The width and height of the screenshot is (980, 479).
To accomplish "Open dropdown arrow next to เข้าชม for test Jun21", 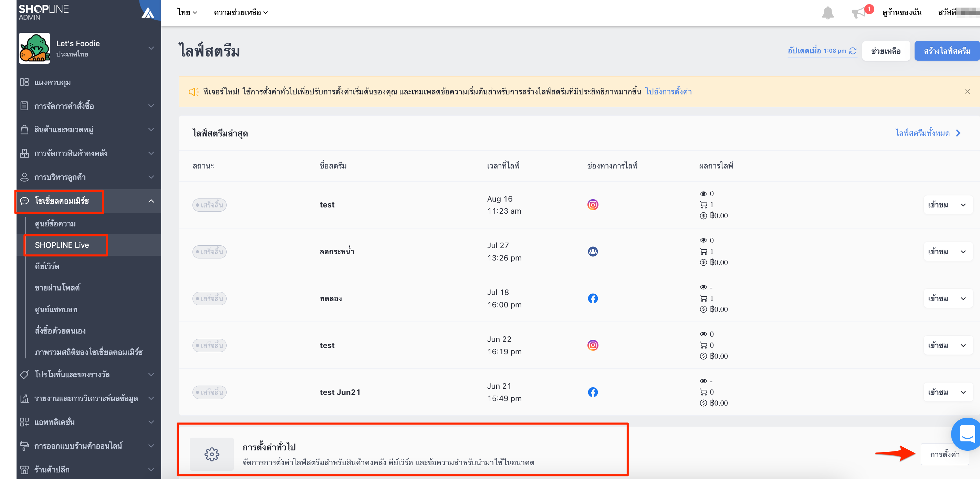I will tap(963, 392).
